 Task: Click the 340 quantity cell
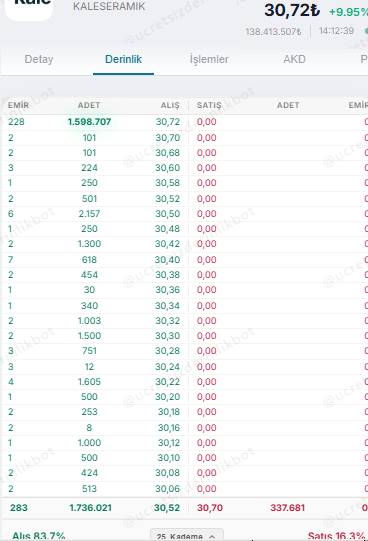point(89,306)
